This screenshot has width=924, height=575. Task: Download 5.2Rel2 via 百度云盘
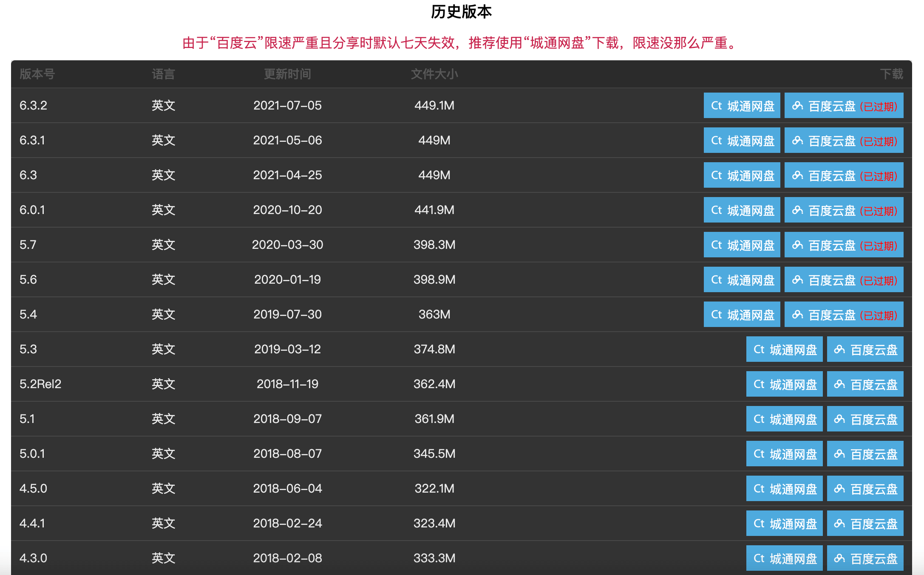click(x=865, y=384)
